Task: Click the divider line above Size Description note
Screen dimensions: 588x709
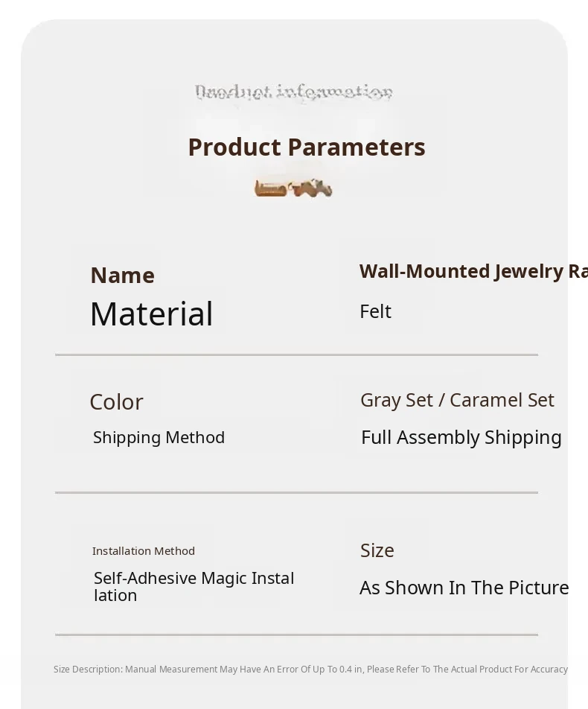Action: [296, 635]
